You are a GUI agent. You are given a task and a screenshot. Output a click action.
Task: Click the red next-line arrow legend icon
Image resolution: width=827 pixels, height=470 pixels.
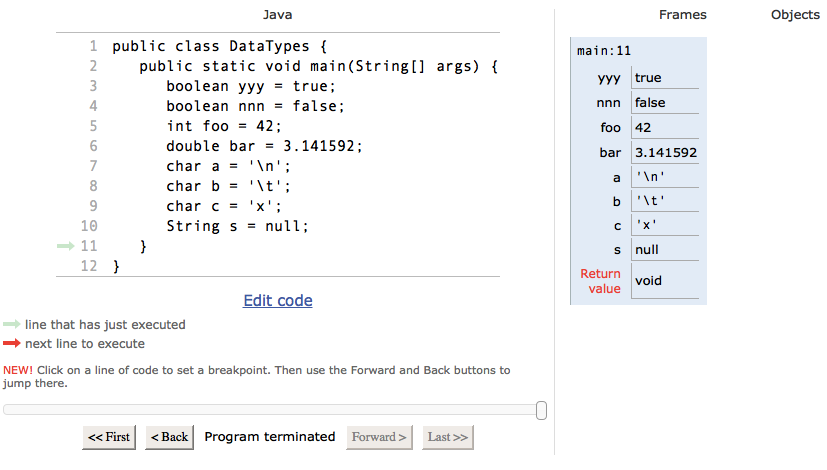pos(12,343)
